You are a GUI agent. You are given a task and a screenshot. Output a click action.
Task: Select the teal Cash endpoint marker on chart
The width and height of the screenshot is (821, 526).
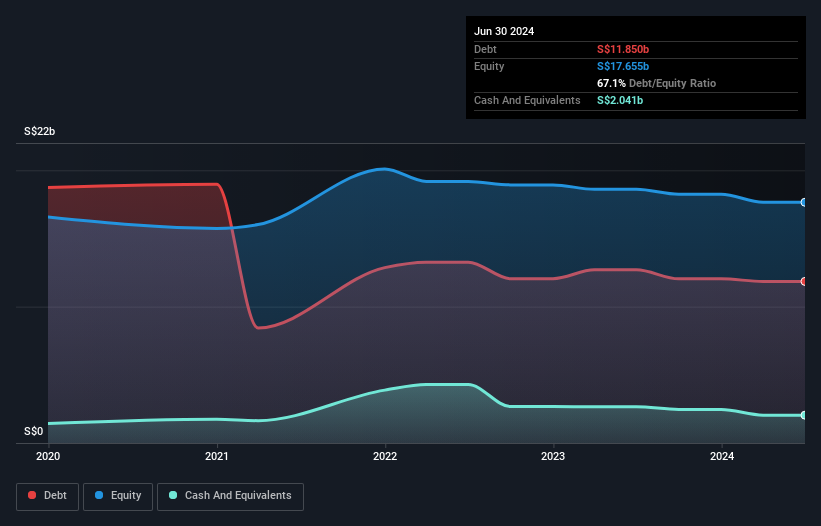(x=804, y=415)
